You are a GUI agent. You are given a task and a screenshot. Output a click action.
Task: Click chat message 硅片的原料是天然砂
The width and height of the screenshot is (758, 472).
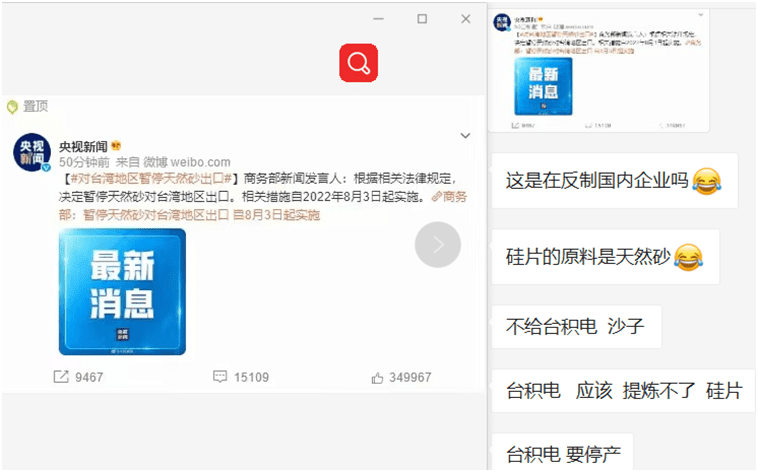click(605, 257)
